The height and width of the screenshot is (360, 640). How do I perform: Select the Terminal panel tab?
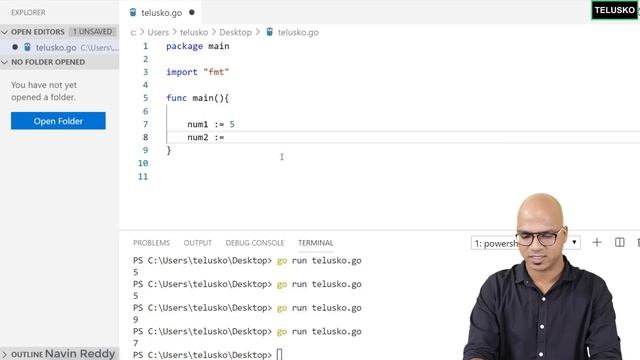[316, 243]
